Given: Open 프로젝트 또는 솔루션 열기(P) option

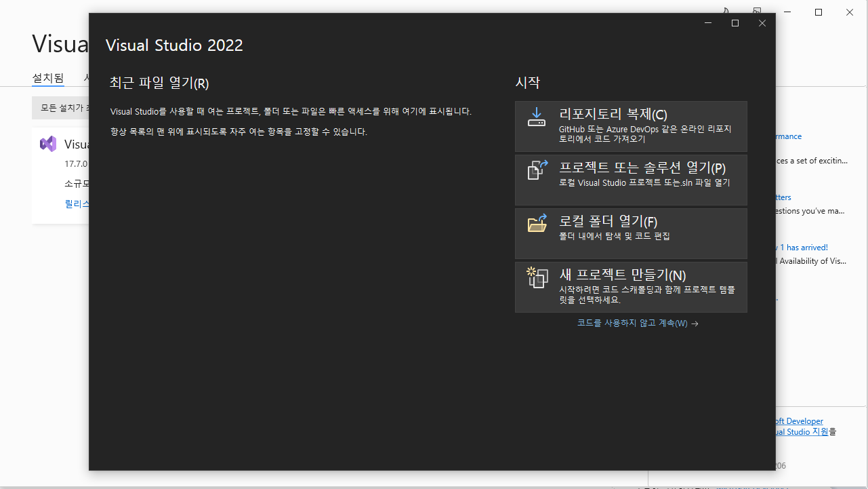Looking at the screenshot, I should click(631, 180).
